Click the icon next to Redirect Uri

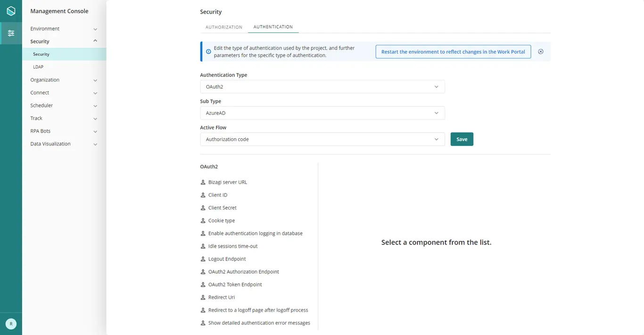(203, 297)
